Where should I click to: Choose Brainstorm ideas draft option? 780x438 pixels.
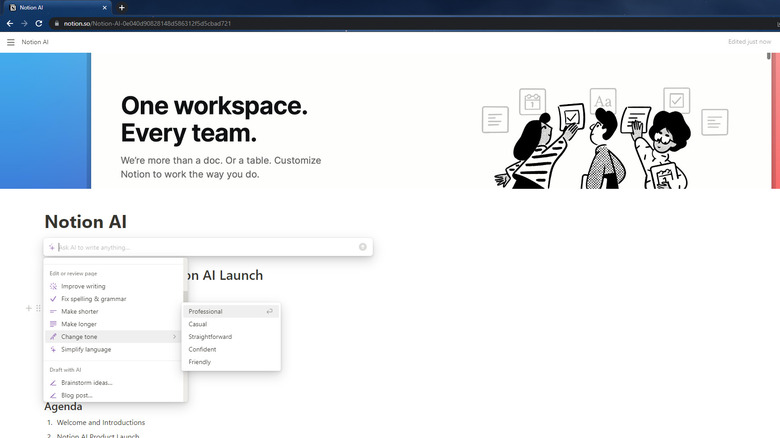(112, 383)
